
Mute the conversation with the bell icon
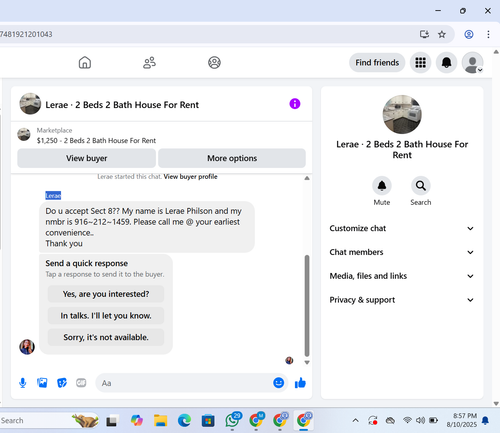click(x=382, y=186)
